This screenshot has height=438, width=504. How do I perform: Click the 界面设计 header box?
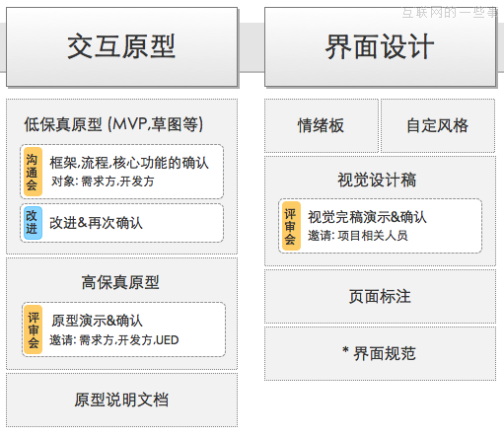[380, 47]
